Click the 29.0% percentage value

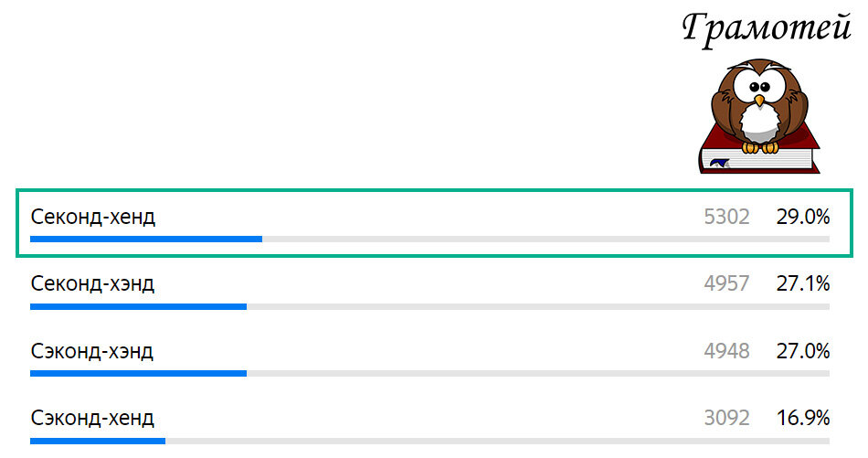pyautogui.click(x=803, y=217)
